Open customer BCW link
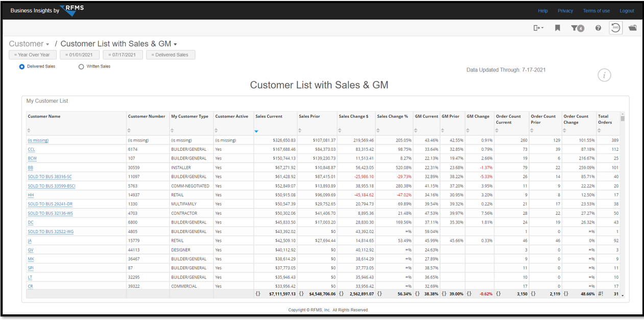 coord(32,158)
